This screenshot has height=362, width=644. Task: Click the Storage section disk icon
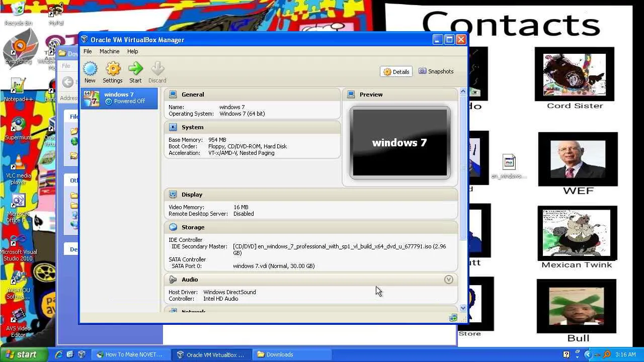coord(173,227)
